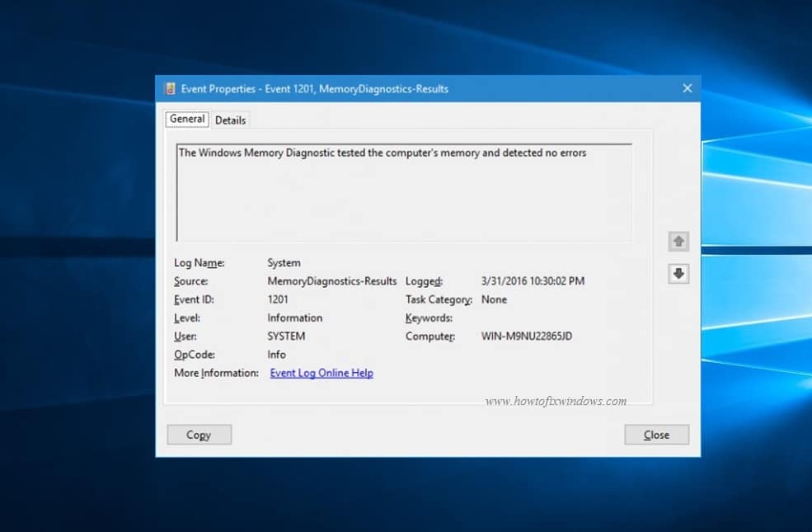Switch to the Details tab

[231, 120]
